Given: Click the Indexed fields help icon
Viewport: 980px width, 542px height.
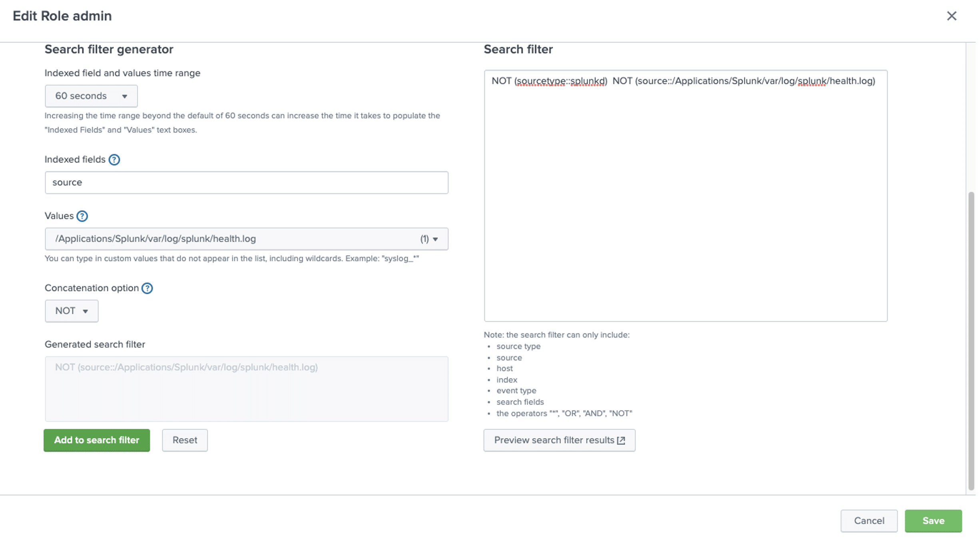Looking at the screenshot, I should [x=114, y=160].
